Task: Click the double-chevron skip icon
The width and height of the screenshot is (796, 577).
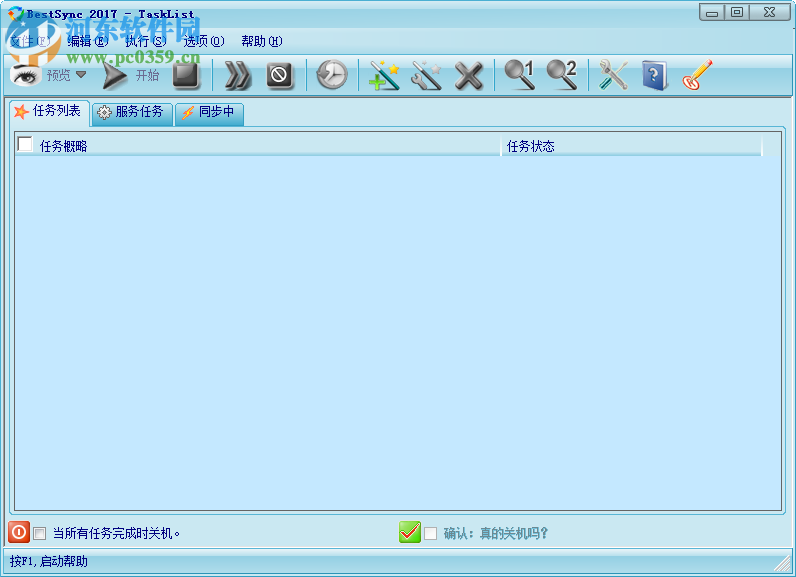Action: point(237,76)
